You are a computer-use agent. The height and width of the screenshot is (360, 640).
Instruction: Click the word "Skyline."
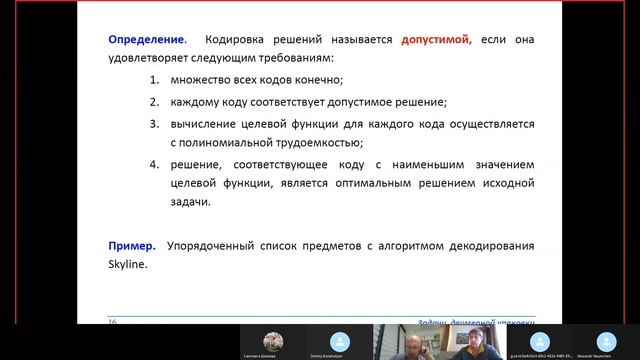tap(128, 264)
